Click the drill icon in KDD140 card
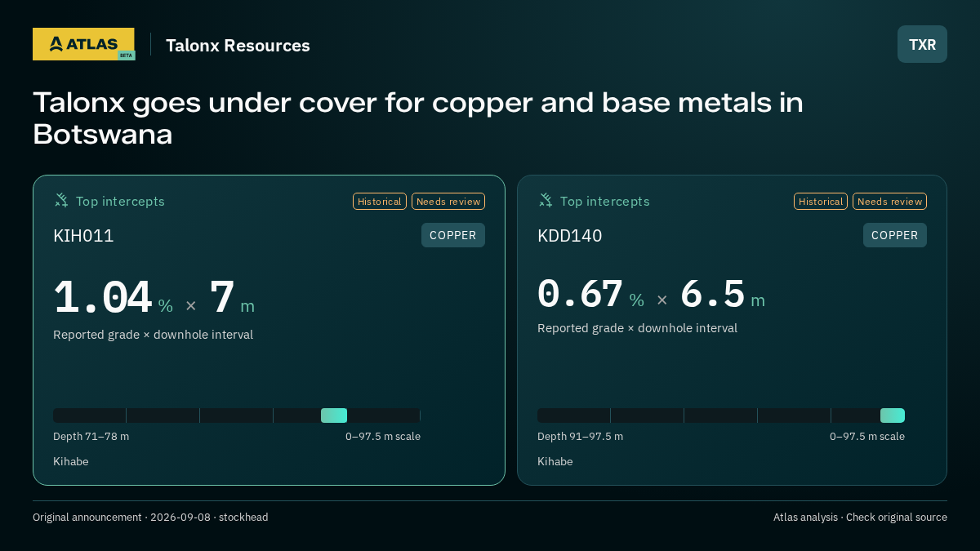Viewport: 980px width, 551px height. click(546, 200)
